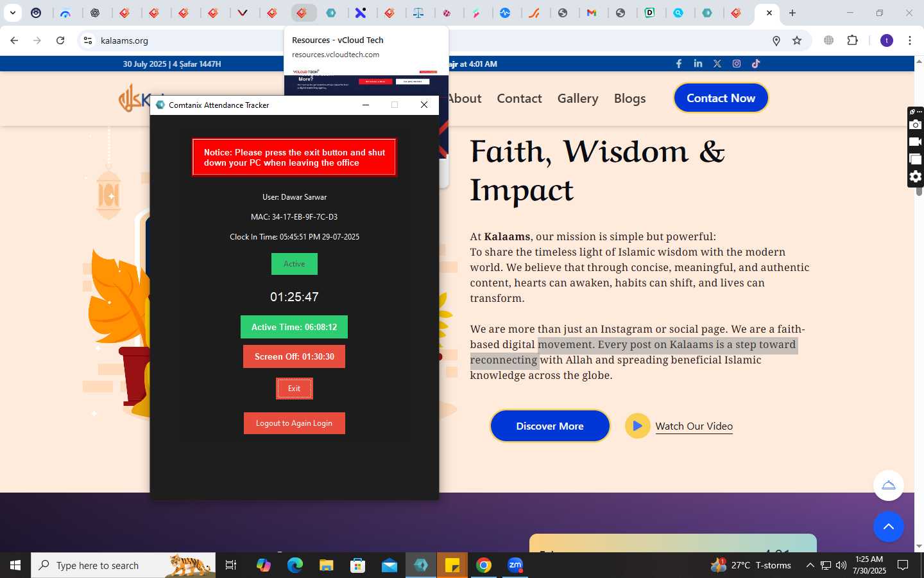Open File Explorer from the taskbar
Viewport: 924px width, 578px height.
327,565
